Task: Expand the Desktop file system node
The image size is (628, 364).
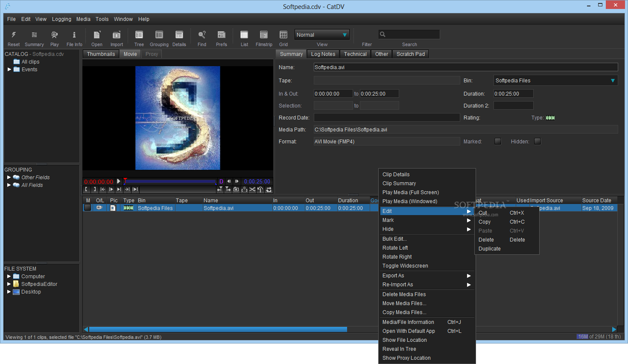Action: (9, 291)
